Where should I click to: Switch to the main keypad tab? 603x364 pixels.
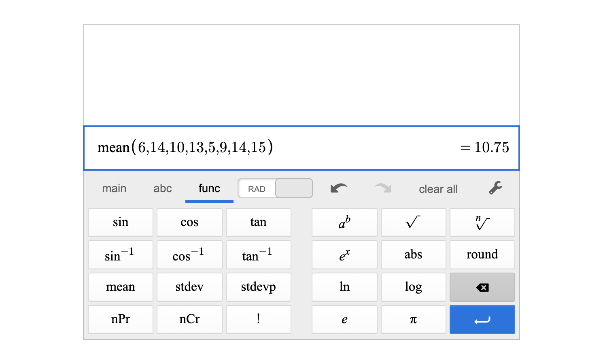(x=114, y=188)
